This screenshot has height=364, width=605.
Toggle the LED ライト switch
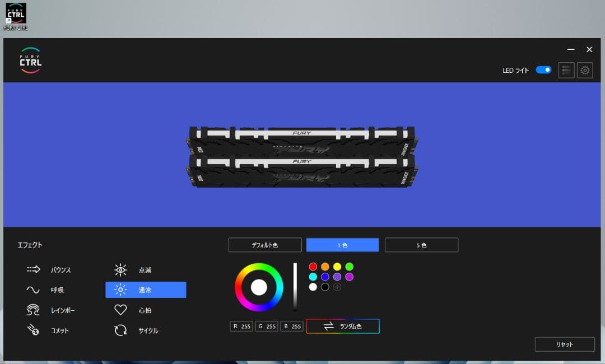click(x=543, y=70)
